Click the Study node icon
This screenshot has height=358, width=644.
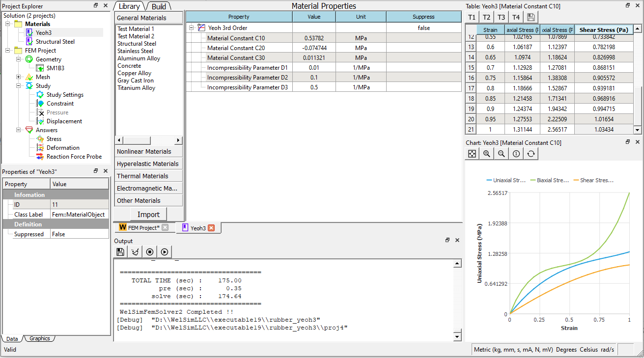coord(29,86)
